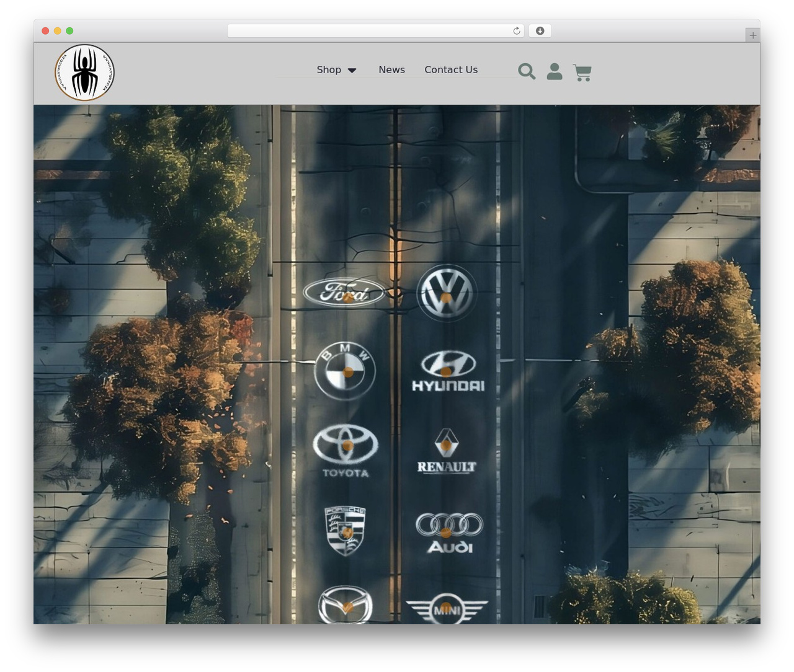Open the user account icon
Image resolution: width=794 pixels, height=672 pixels.
coord(555,71)
